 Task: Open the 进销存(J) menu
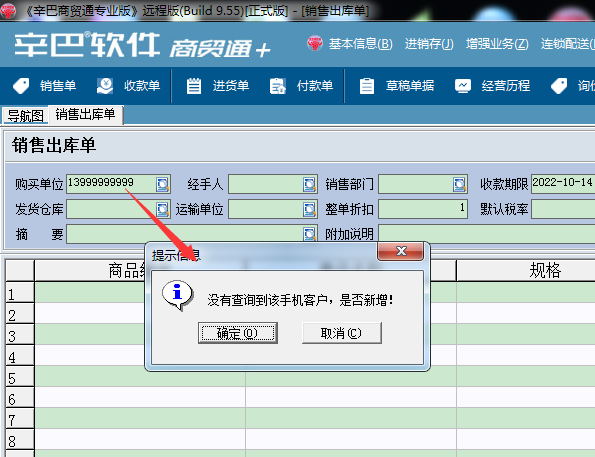point(429,44)
